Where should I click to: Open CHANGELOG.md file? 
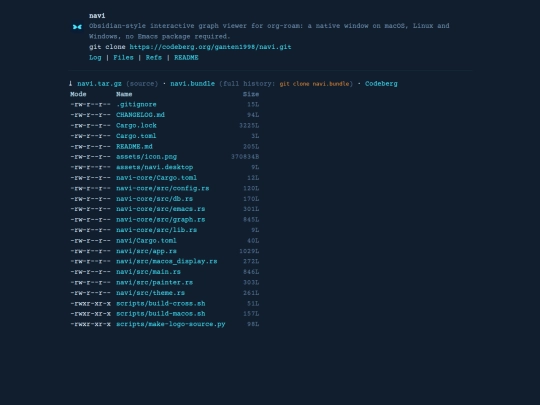[140, 115]
